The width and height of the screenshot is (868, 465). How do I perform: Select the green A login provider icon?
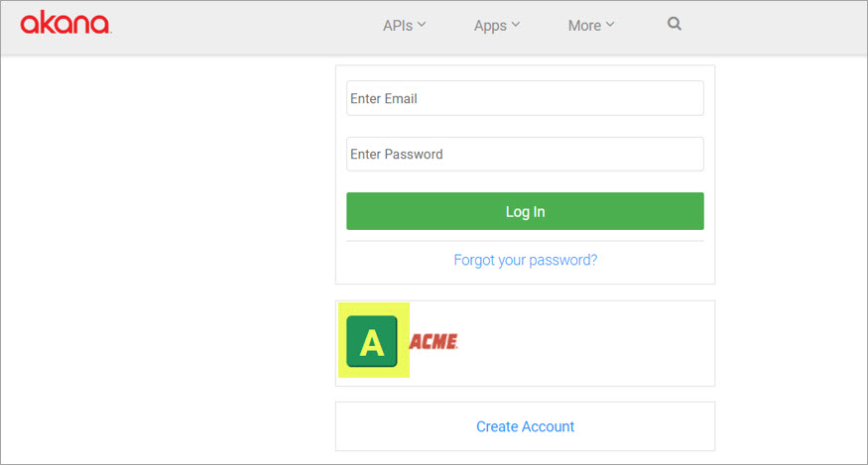pos(372,341)
